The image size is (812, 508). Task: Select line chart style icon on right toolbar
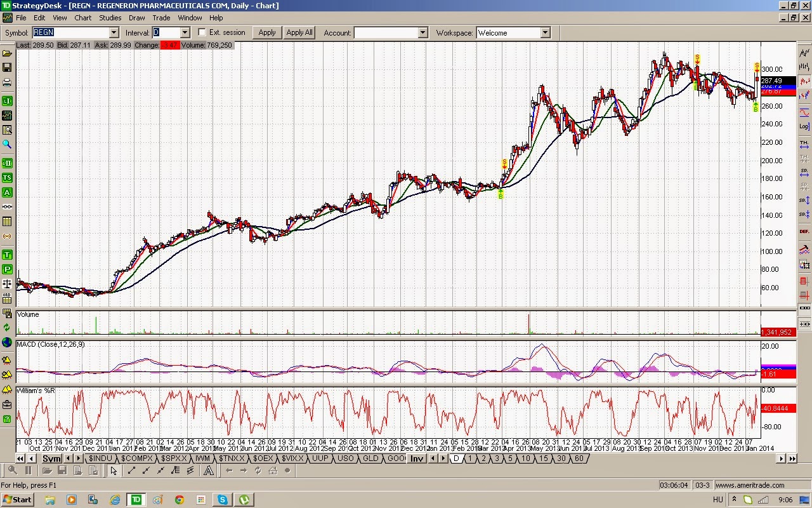(x=804, y=52)
